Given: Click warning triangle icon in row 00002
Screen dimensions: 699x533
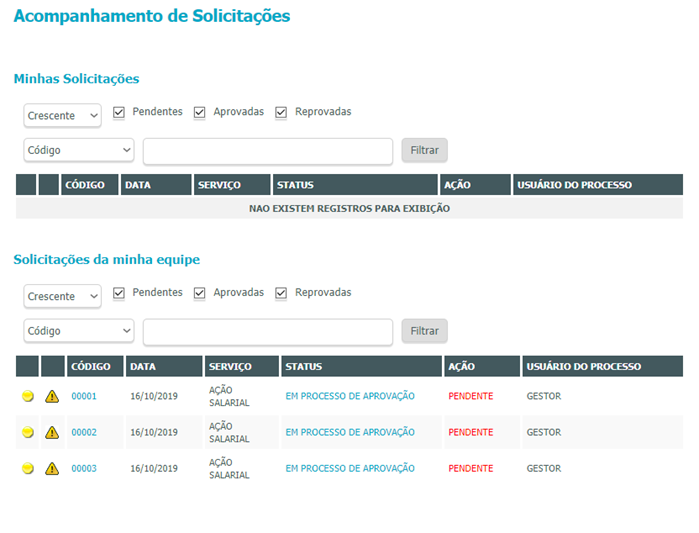Looking at the screenshot, I should tap(52, 432).
